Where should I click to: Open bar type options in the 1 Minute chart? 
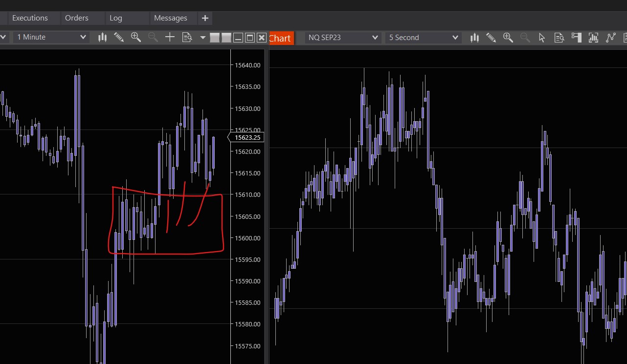click(102, 37)
